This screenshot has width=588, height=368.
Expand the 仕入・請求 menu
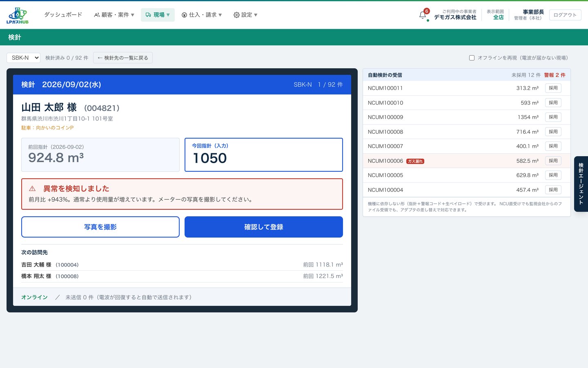(x=202, y=15)
